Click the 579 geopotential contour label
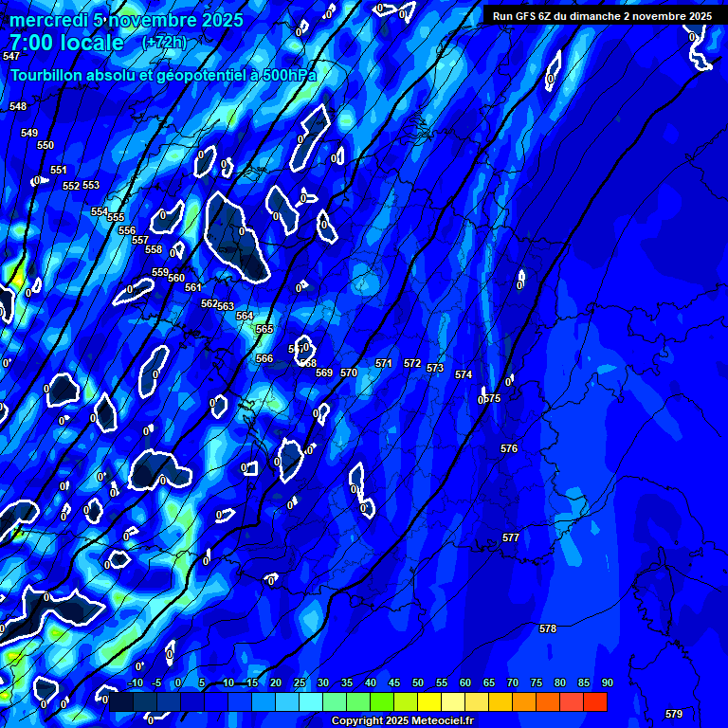 click(x=673, y=714)
